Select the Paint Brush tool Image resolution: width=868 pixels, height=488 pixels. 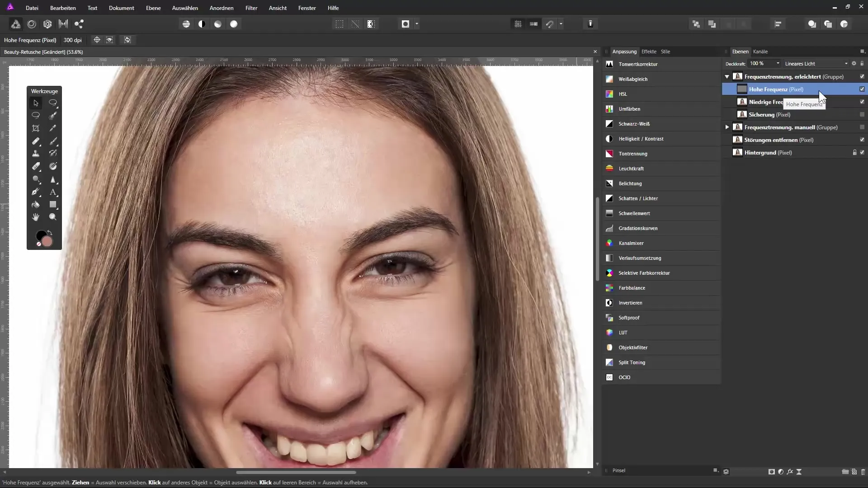point(53,141)
